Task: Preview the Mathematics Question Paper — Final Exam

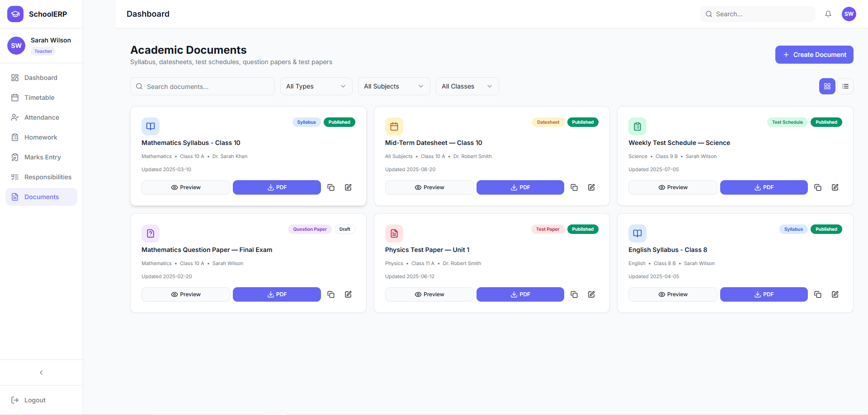Action: pos(186,294)
